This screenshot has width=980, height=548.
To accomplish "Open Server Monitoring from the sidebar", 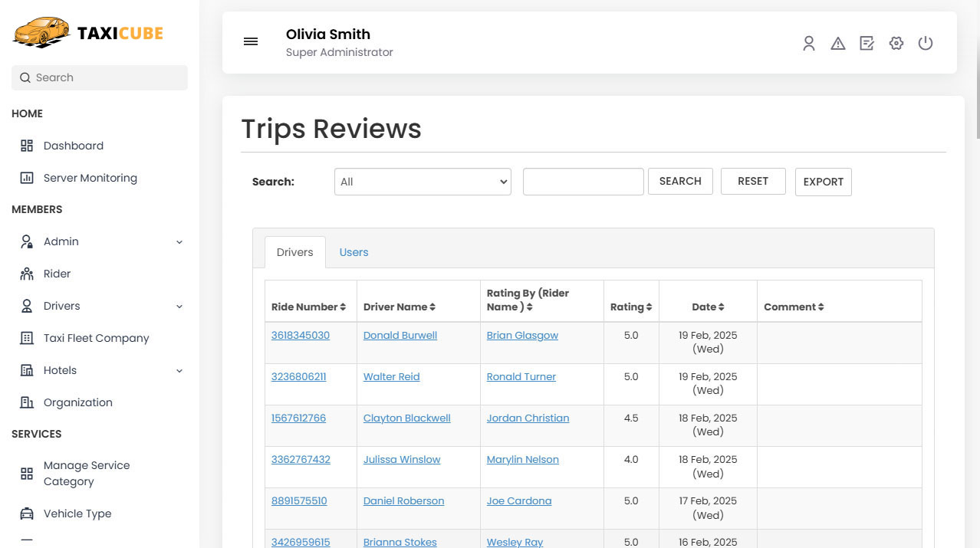I will click(90, 178).
